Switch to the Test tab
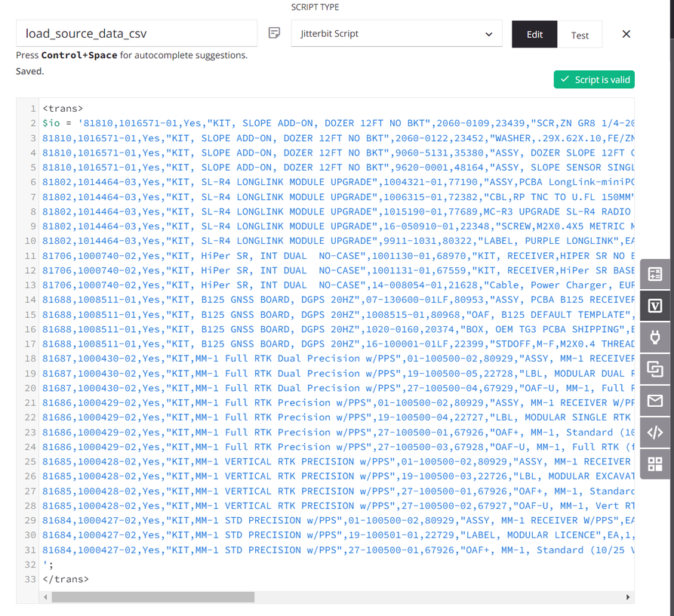674x616 pixels. 580,34
